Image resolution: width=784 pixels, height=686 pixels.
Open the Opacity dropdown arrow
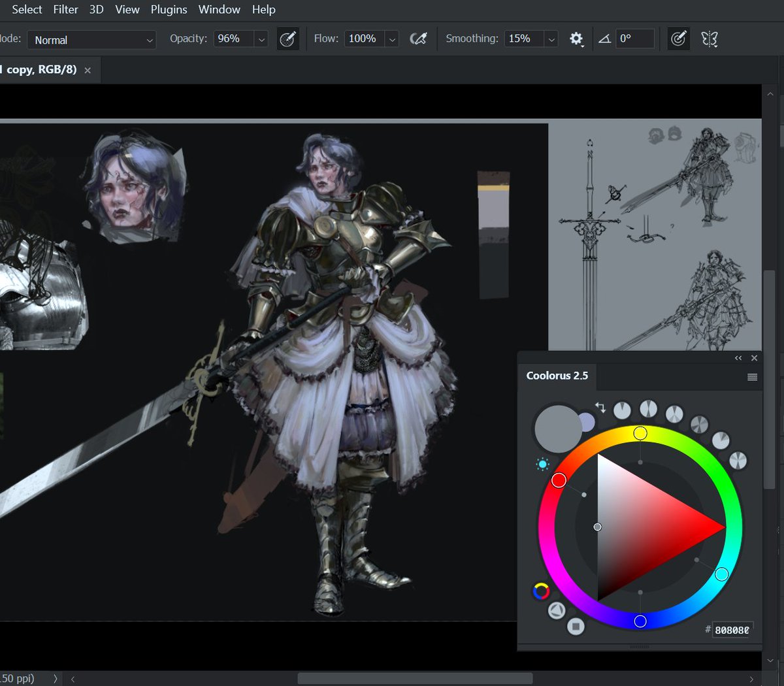pyautogui.click(x=261, y=39)
